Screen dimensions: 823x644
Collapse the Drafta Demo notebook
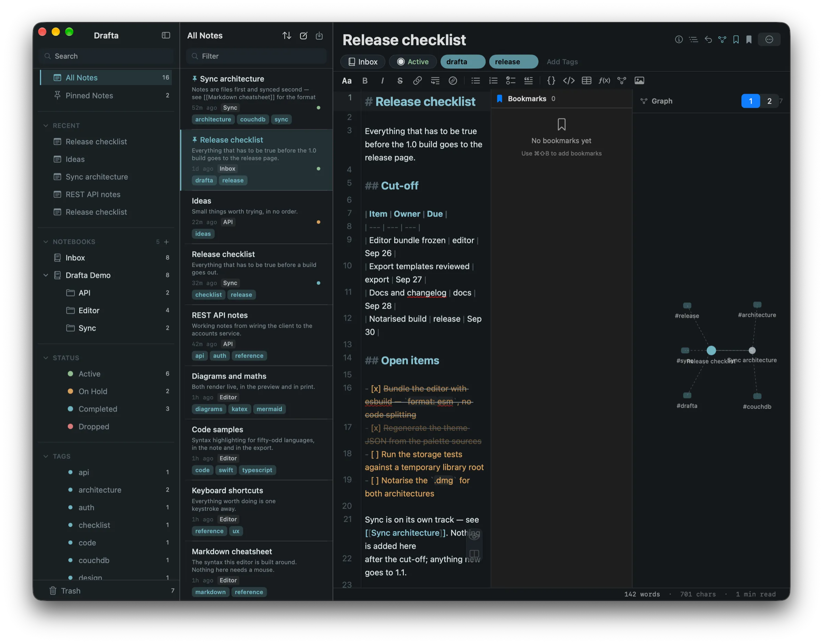click(46, 275)
